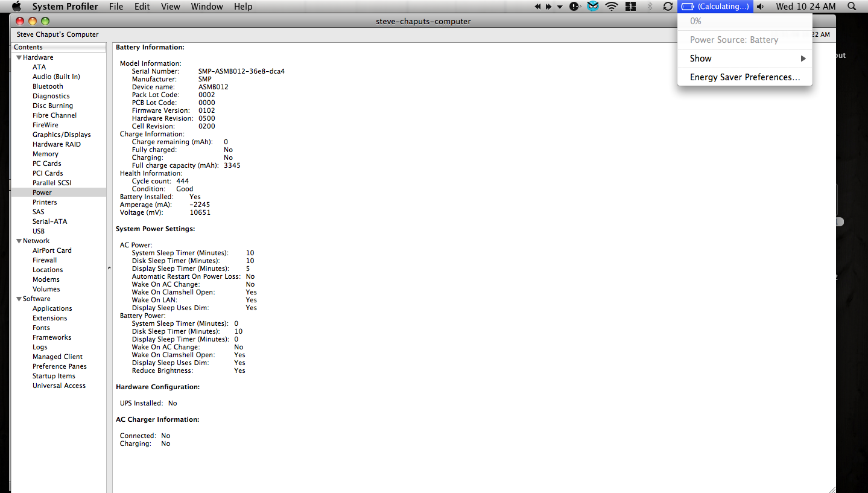Select Logs under Software
This screenshot has height=493, width=868.
(x=40, y=347)
